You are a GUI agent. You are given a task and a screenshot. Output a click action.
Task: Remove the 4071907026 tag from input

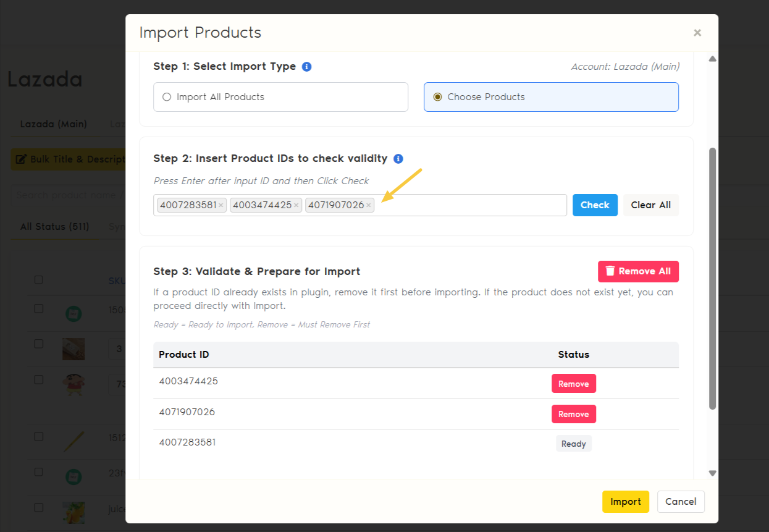coord(369,206)
